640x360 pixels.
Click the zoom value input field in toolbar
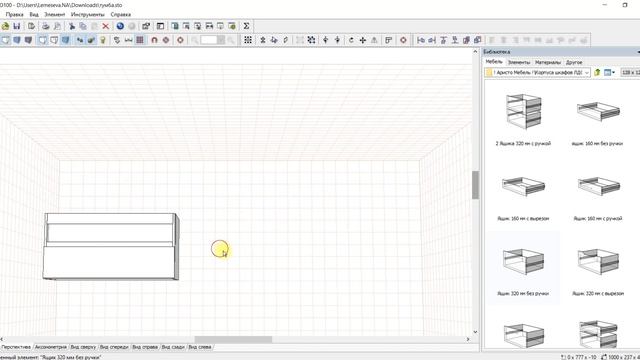point(209,40)
